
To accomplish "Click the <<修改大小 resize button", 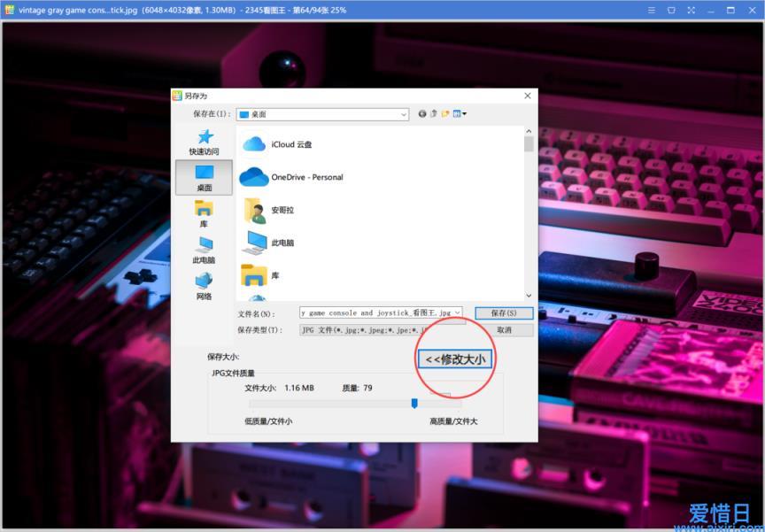I will click(x=455, y=359).
